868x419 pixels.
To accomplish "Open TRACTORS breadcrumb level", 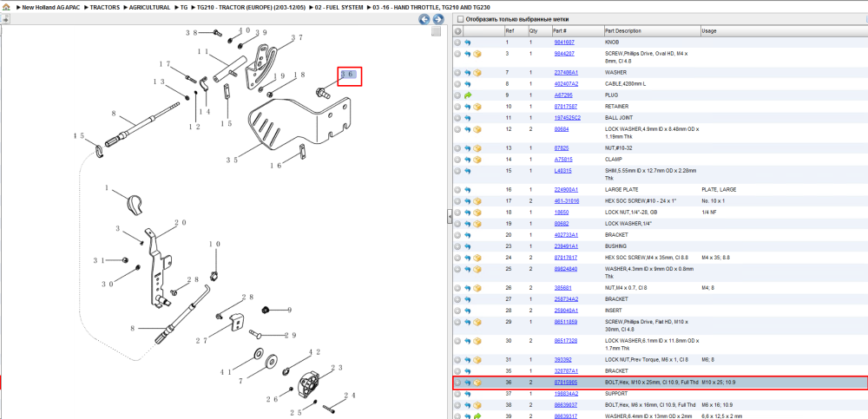I will click(x=105, y=8).
